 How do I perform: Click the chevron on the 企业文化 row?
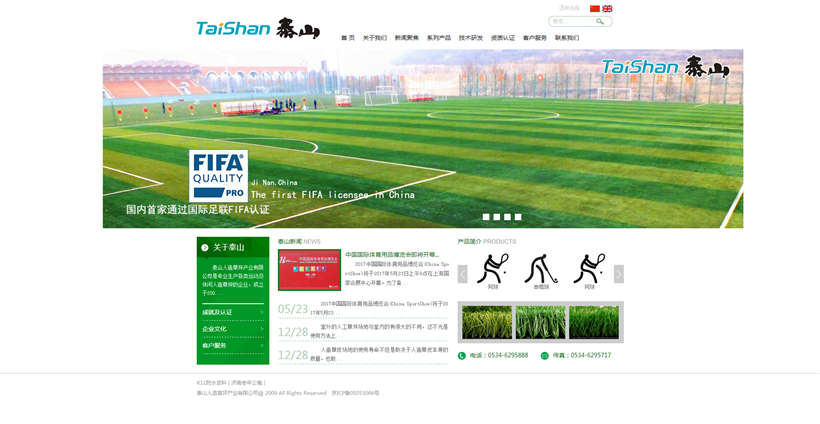coord(262,329)
